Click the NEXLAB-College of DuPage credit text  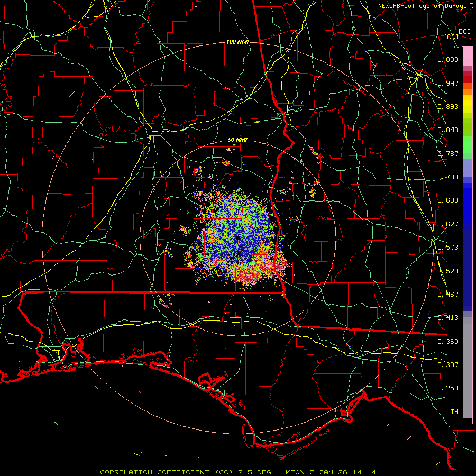coord(426,6)
